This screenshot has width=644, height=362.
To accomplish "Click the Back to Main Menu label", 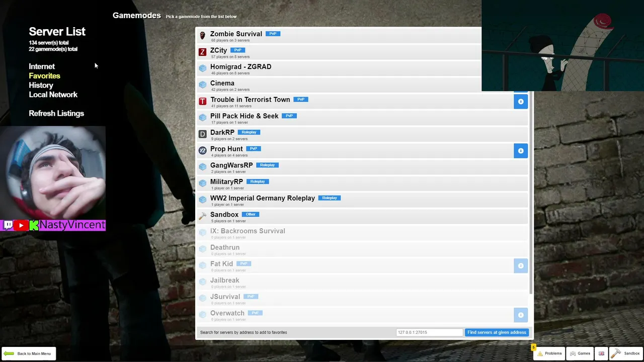I will point(34,353).
